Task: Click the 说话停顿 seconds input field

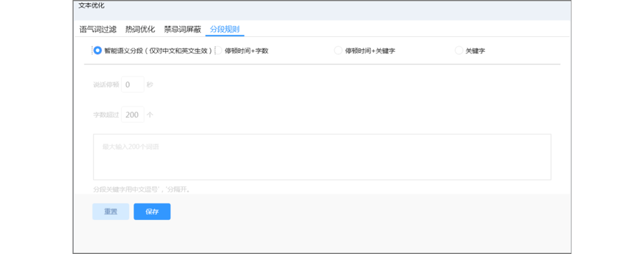Action: coord(132,85)
